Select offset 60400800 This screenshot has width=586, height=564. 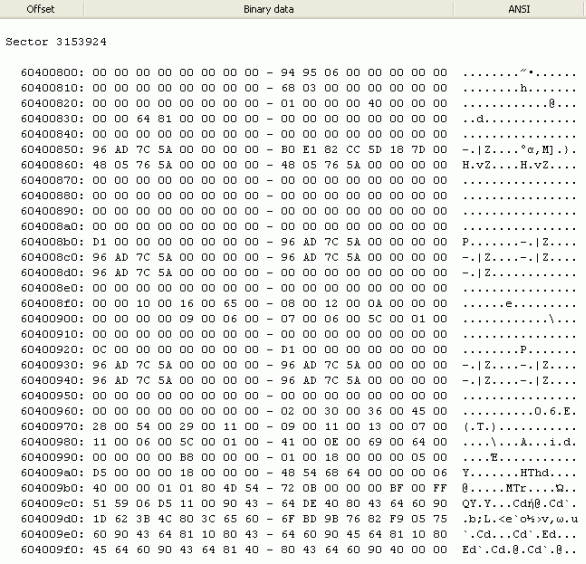[x=52, y=73]
